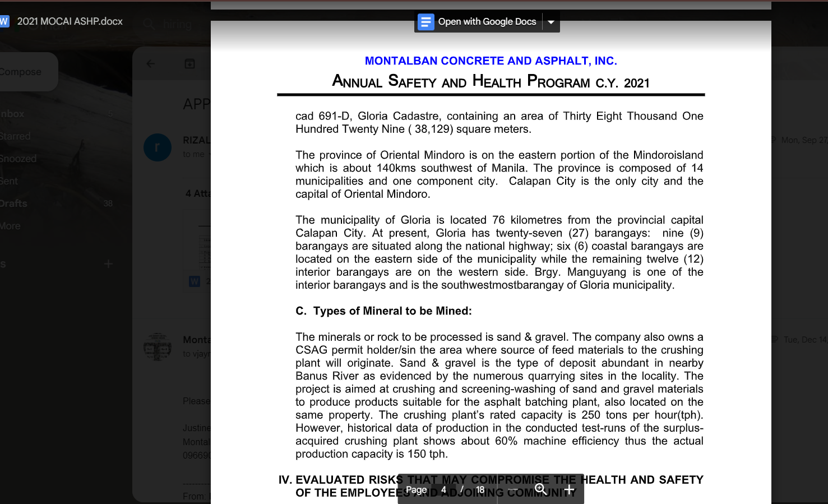828x504 pixels.
Task: Click the paragraph starting 'The province of Oriental Mindoro'
Action: tap(499, 174)
